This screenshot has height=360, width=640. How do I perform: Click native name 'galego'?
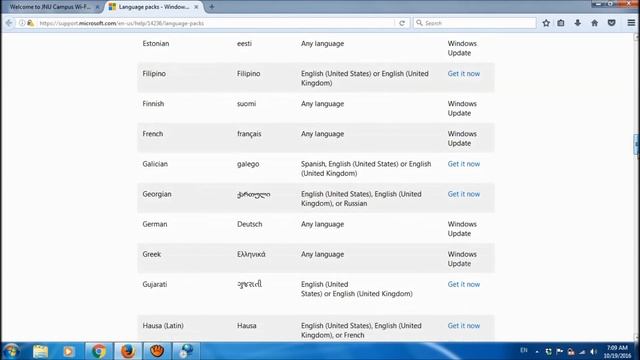pos(248,164)
